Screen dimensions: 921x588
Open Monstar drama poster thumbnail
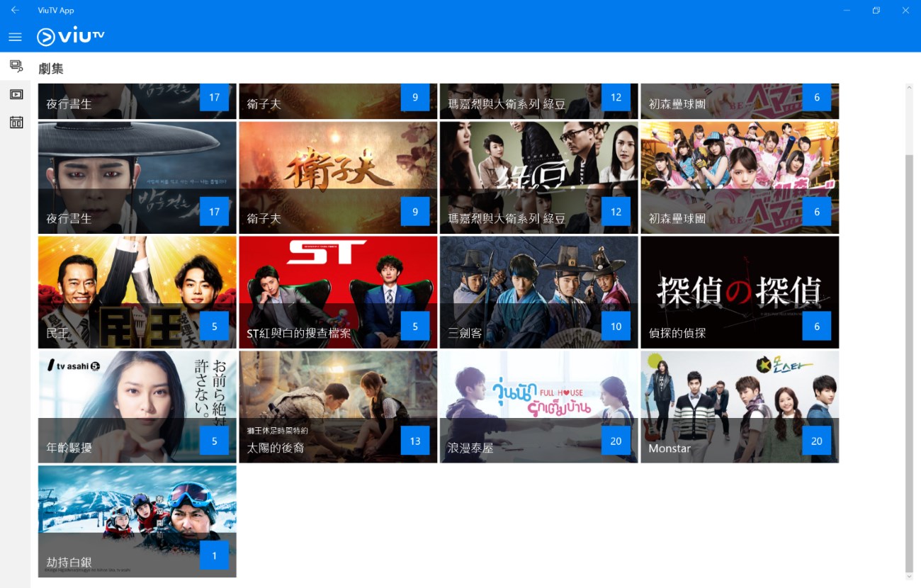(740, 407)
